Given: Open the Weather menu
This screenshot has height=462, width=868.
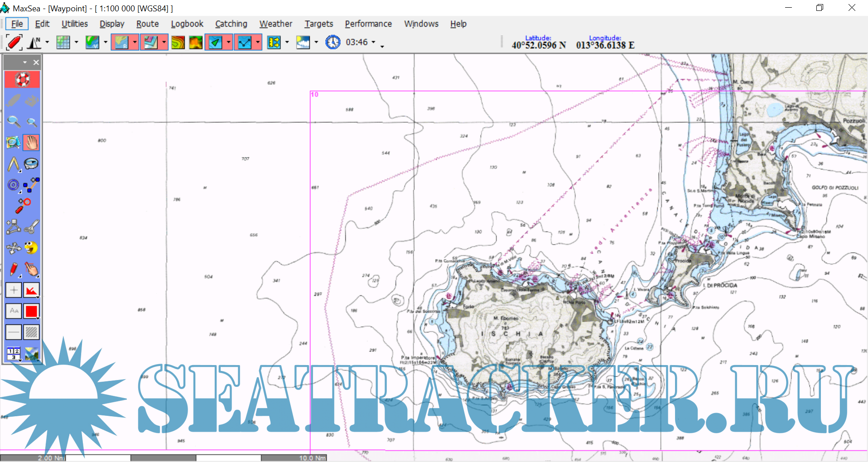Looking at the screenshot, I should click(275, 24).
